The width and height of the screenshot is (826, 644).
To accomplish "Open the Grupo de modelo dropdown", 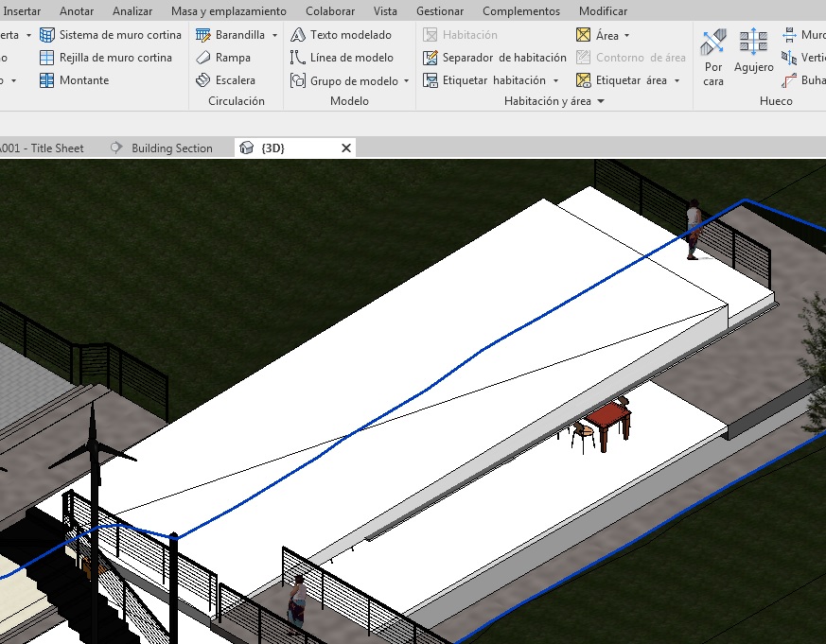I will (407, 81).
